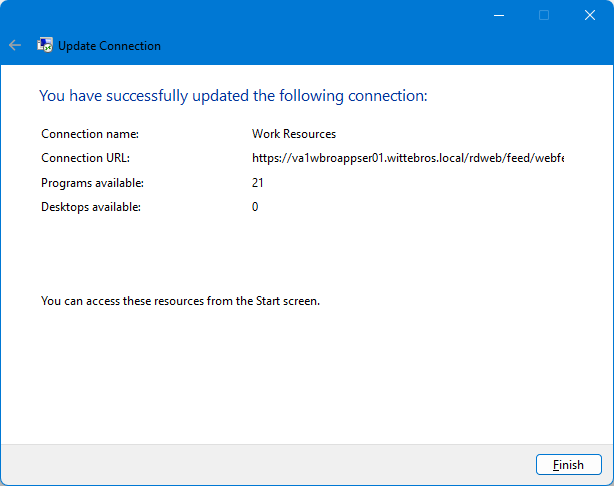Click the Update Connection wizard icon
Image resolution: width=614 pixels, height=486 pixels.
coord(45,45)
